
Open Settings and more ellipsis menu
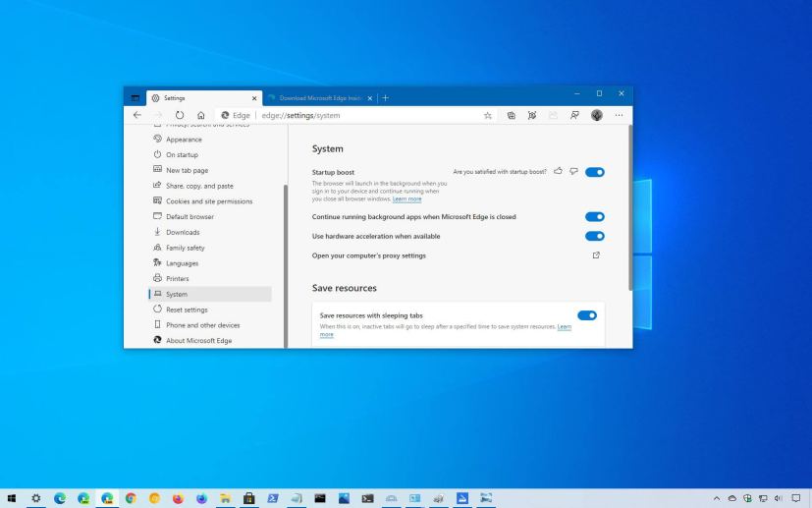click(619, 115)
